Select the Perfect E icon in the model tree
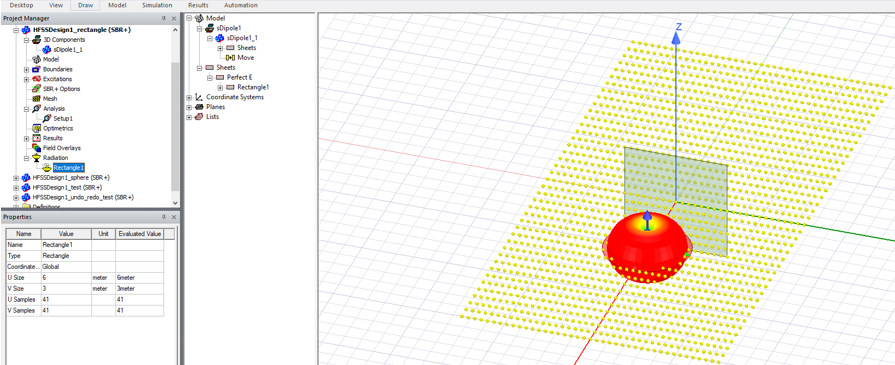Viewport: 895px width, 365px height. [x=220, y=77]
